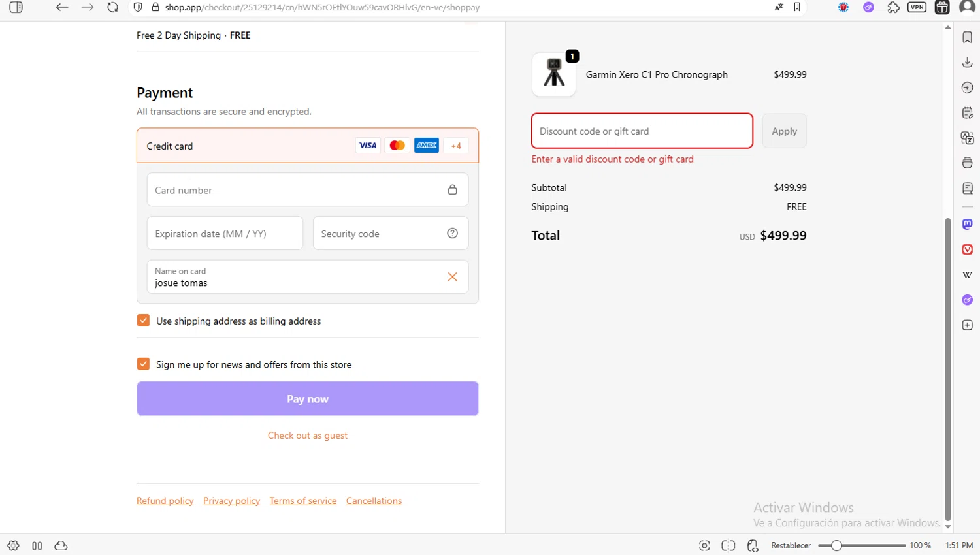The image size is (980, 555).
Task: Open the Downloads panel
Action: click(x=968, y=63)
